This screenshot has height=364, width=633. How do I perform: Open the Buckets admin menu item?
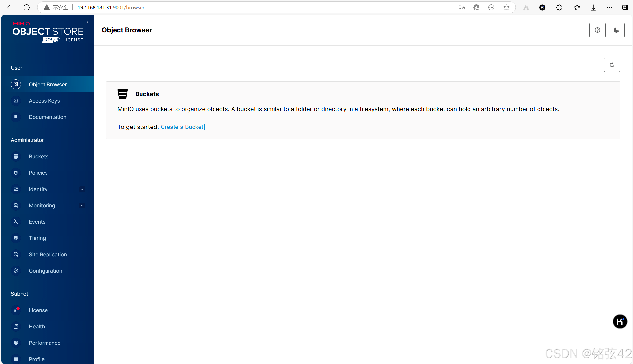pos(39,156)
